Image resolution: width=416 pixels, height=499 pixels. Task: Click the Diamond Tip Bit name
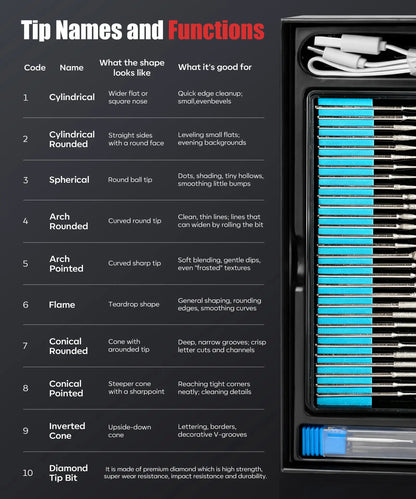click(68, 473)
